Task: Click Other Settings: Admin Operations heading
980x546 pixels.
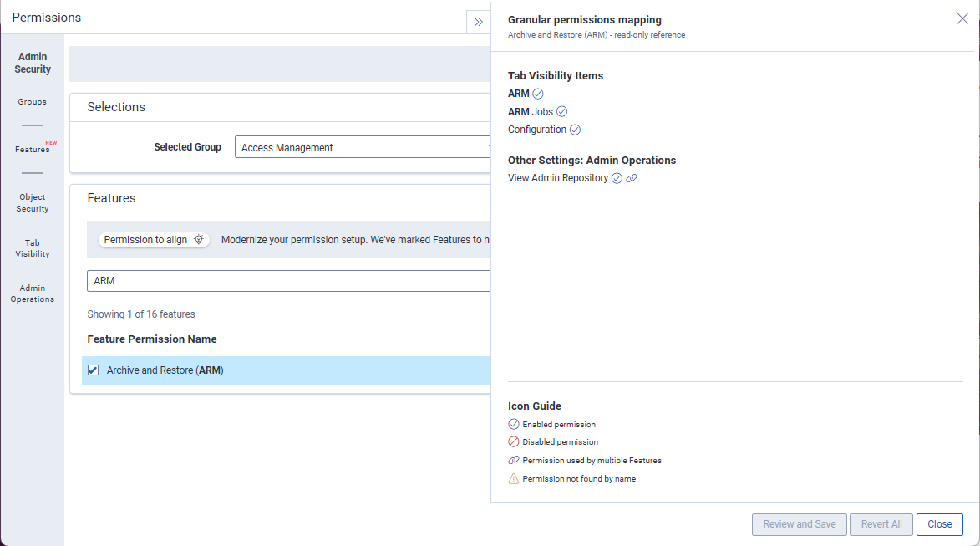Action: tap(592, 160)
